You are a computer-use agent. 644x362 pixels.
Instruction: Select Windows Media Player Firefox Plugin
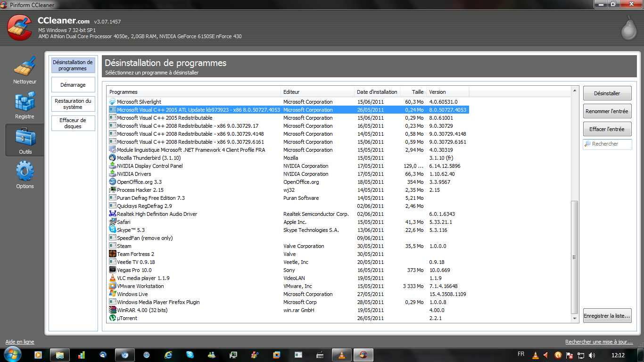(x=288, y=302)
